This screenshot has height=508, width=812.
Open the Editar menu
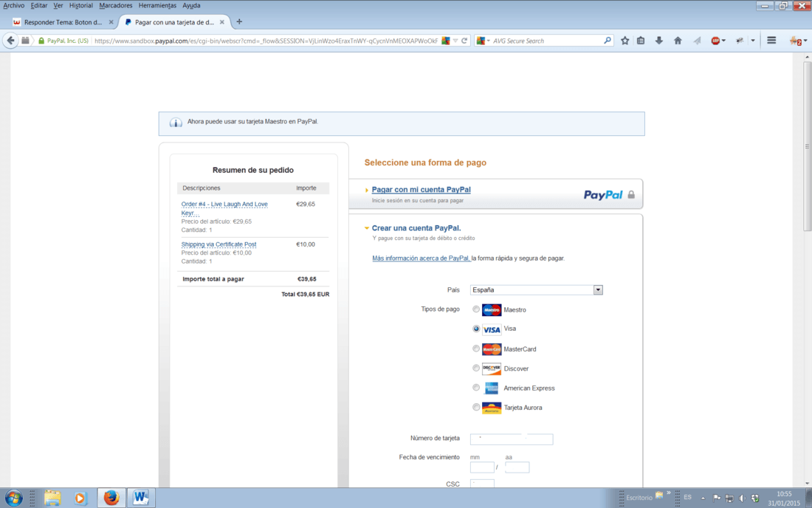pyautogui.click(x=39, y=5)
